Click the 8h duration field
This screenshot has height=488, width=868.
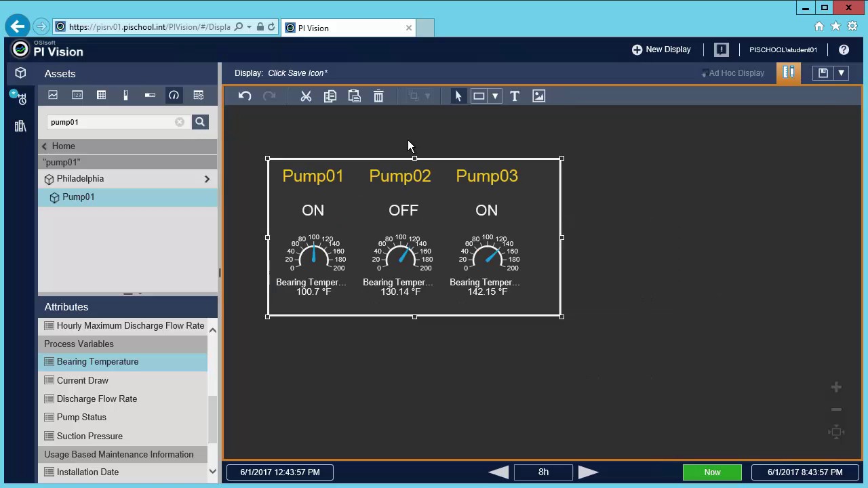pos(543,472)
